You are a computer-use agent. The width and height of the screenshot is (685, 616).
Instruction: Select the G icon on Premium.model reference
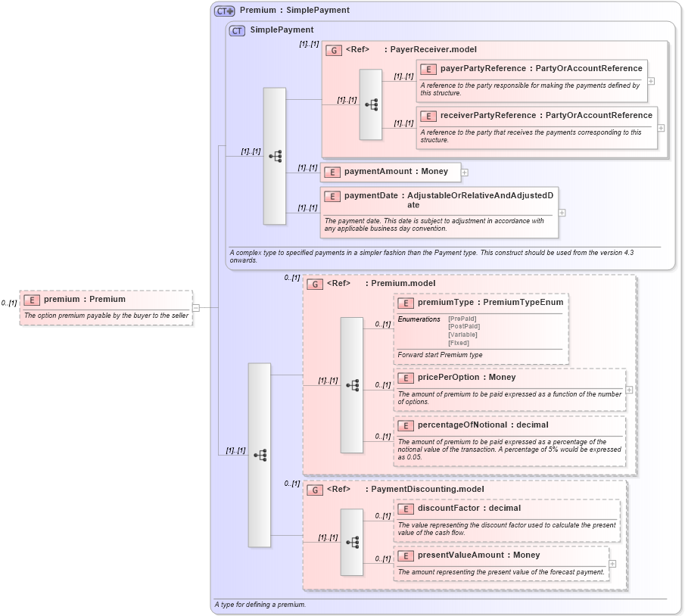314,284
